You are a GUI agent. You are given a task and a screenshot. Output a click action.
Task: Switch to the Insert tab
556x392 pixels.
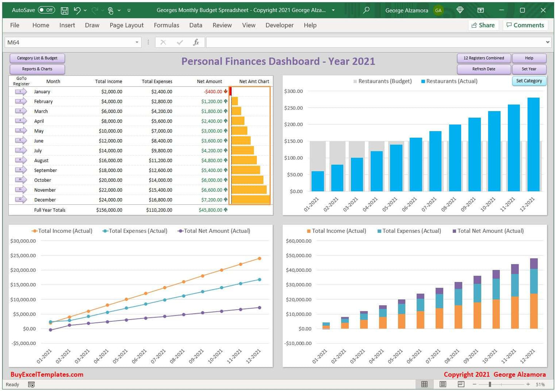tap(67, 25)
